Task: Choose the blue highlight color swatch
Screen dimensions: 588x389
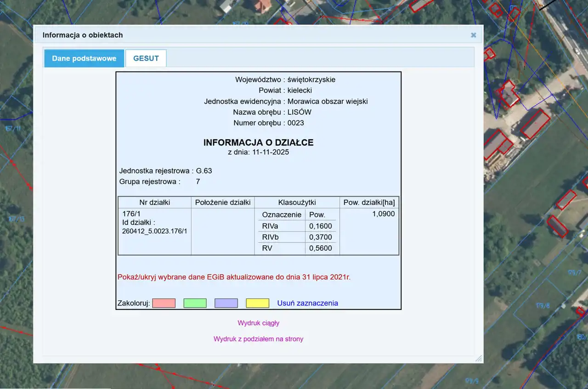Action: click(226, 303)
